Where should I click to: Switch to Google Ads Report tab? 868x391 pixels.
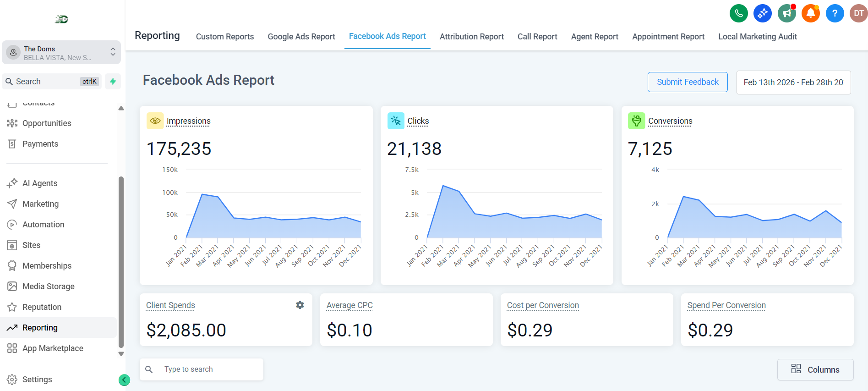click(301, 37)
